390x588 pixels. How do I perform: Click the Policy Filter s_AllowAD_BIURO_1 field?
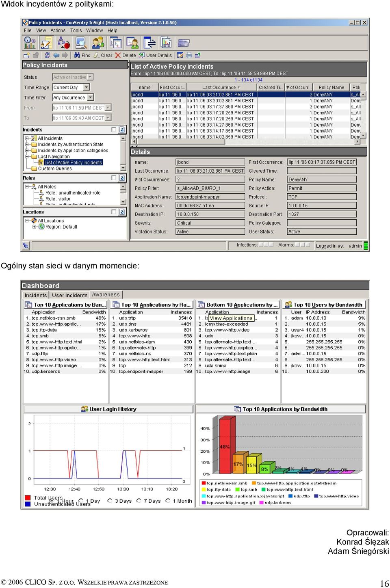pos(210,188)
